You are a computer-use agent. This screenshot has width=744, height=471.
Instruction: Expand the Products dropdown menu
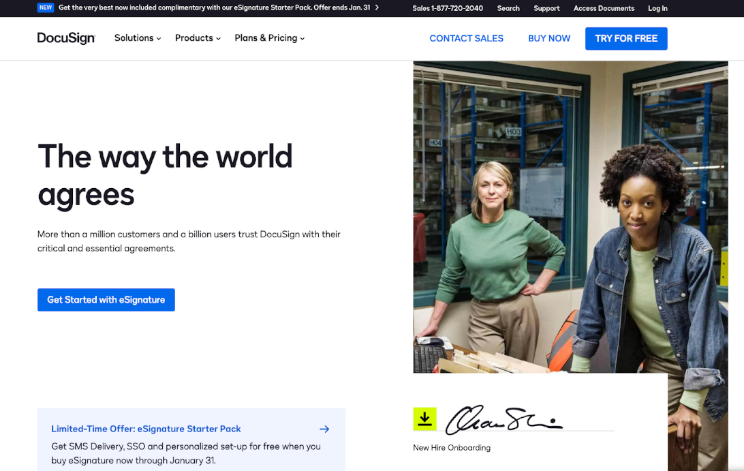pos(198,38)
